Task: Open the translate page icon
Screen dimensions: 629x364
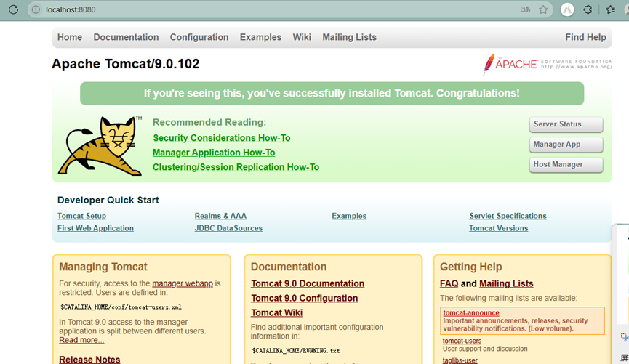Action: pos(525,9)
